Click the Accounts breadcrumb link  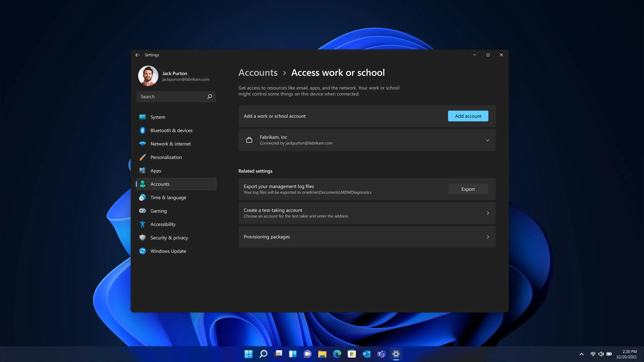point(258,73)
